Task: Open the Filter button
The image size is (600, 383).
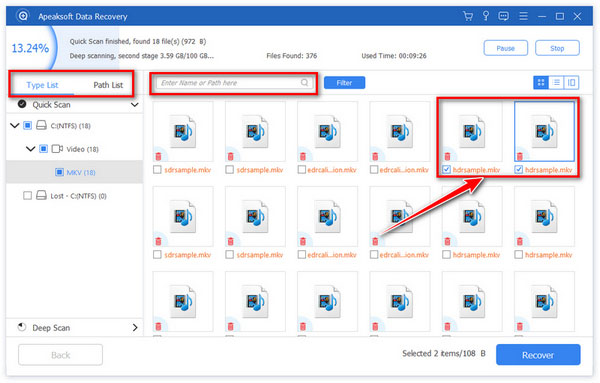Action: (x=344, y=83)
